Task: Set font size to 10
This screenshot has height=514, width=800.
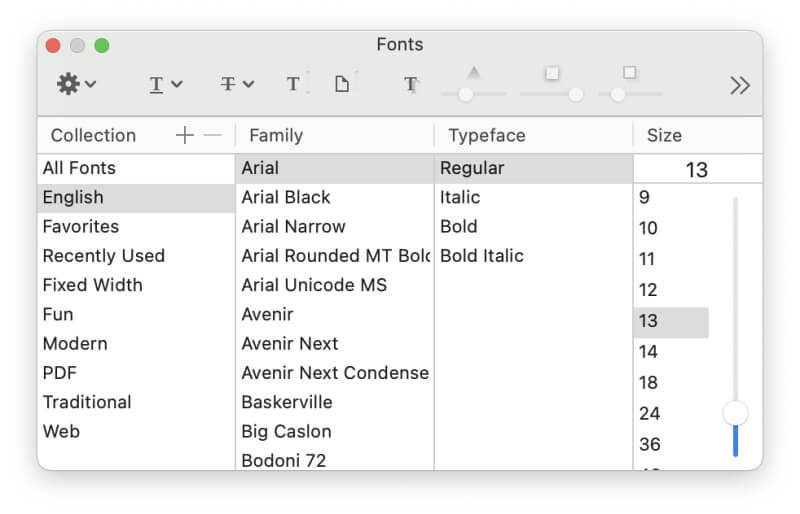Action: 671,228
